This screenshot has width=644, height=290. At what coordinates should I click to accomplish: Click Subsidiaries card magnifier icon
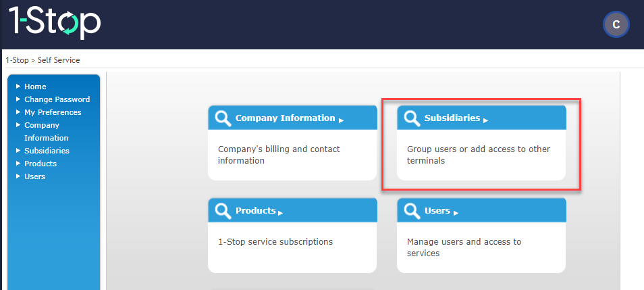[x=412, y=118]
